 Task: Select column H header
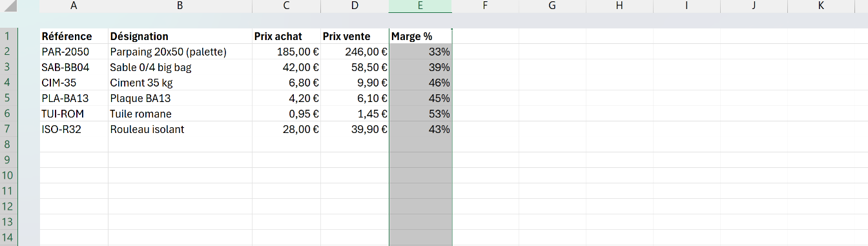point(619,6)
